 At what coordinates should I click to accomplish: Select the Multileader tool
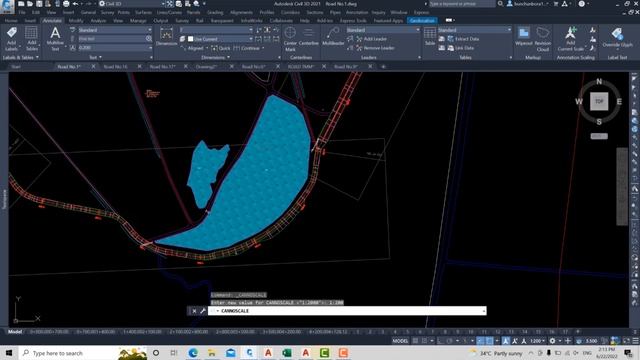333,37
